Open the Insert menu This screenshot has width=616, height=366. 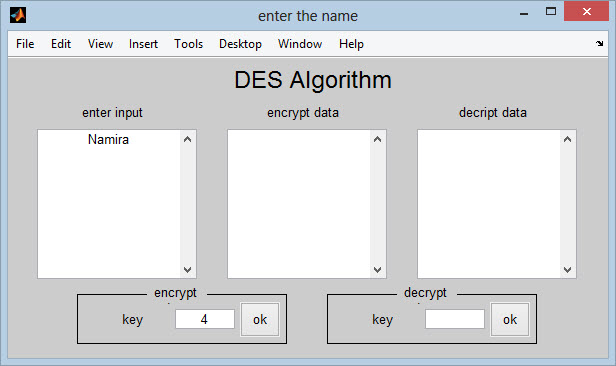coord(143,44)
